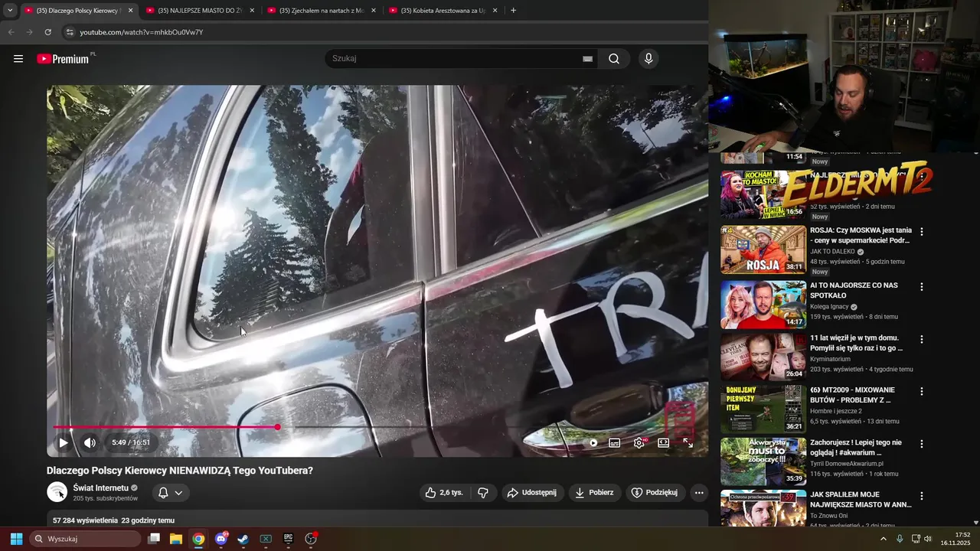Viewport: 980px width, 551px height.
Task: Click the Podziękuj thanks button
Action: tap(655, 493)
